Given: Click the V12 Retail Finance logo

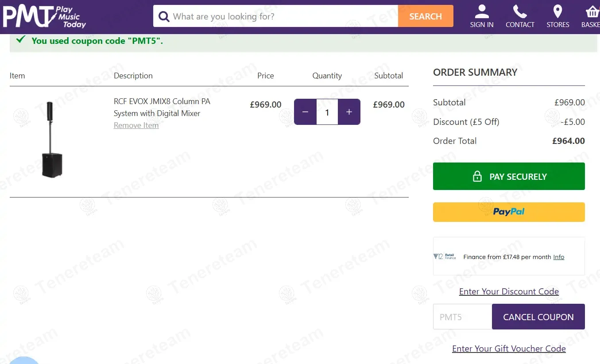Looking at the screenshot, I should (445, 256).
